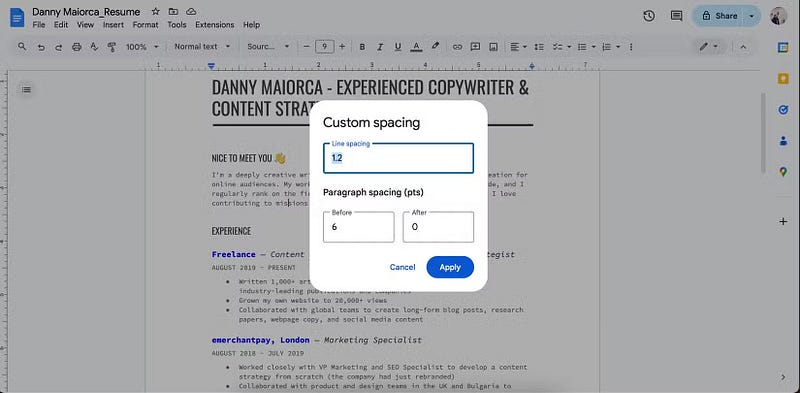The height and width of the screenshot is (393, 800).
Task: Open the text color picker
Action: [x=416, y=47]
